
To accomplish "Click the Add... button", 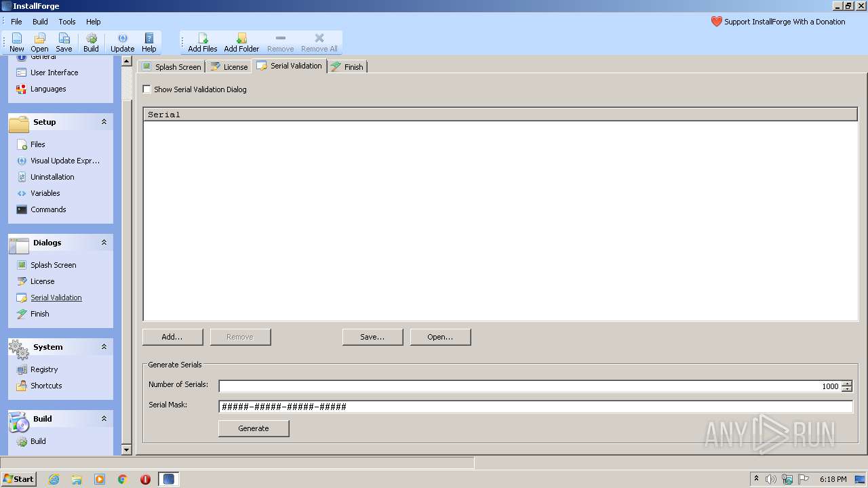I will [172, 337].
